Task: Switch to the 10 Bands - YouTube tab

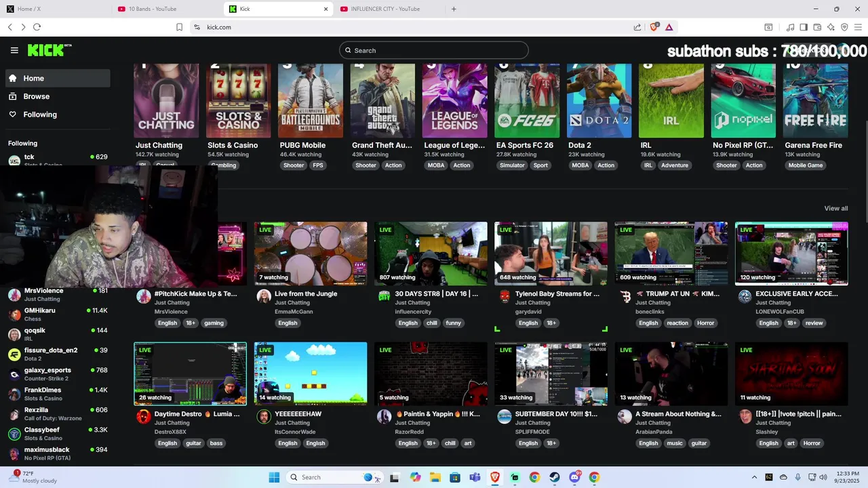Action: point(166,9)
